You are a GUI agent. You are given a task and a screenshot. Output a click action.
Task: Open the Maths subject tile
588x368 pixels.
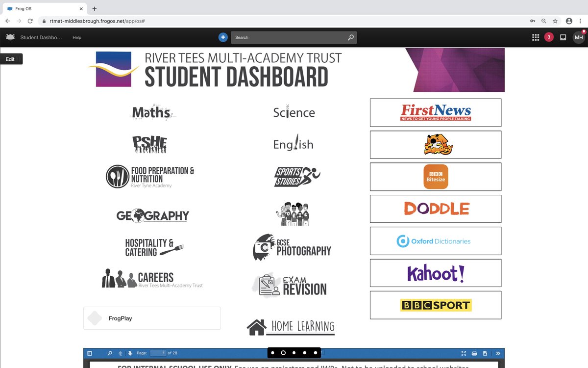coord(152,113)
